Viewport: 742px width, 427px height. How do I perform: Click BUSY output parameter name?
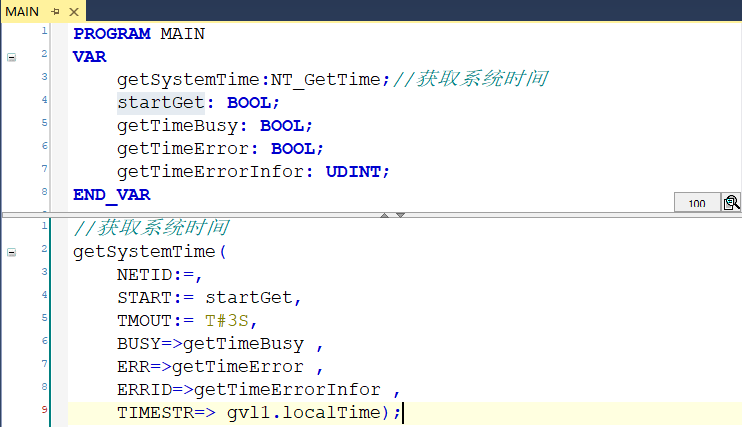[139, 344]
